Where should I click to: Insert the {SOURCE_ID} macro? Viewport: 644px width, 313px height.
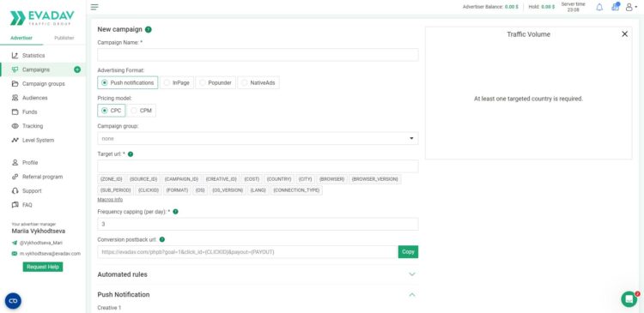click(x=143, y=179)
